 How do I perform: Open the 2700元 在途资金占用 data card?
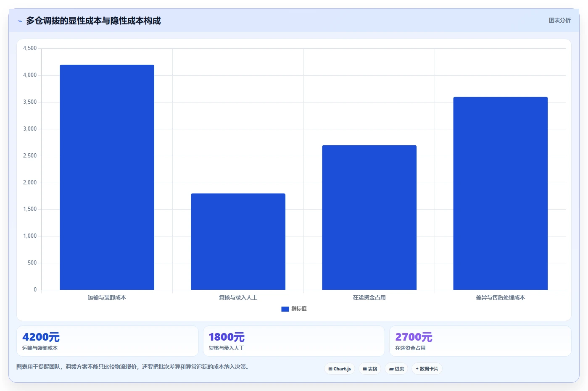480,341
